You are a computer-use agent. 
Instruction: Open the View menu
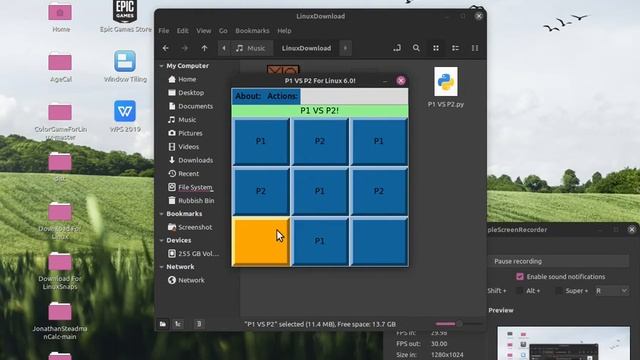pyautogui.click(x=203, y=31)
